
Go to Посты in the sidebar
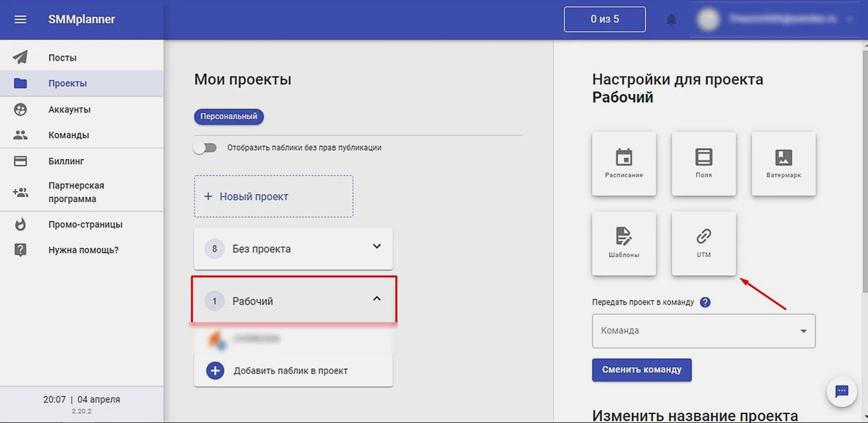[62, 58]
